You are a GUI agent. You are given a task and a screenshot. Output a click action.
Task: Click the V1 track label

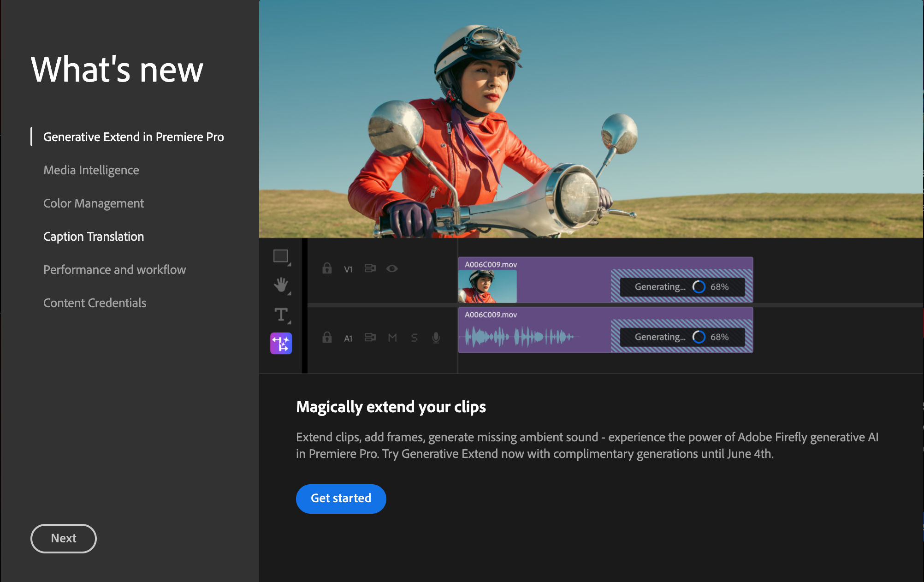point(348,269)
